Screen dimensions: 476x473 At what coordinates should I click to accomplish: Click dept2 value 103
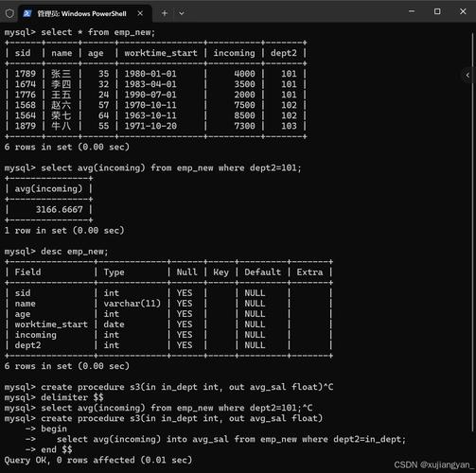289,126
